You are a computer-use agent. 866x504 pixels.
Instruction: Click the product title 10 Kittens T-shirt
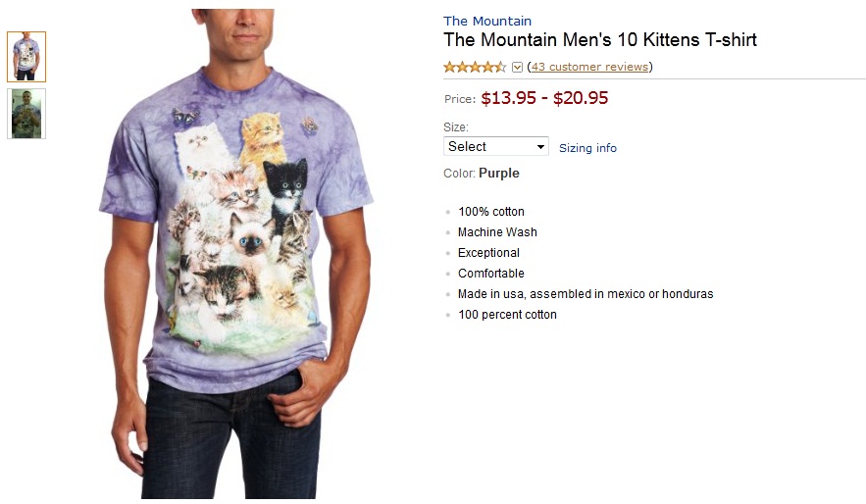pos(600,40)
